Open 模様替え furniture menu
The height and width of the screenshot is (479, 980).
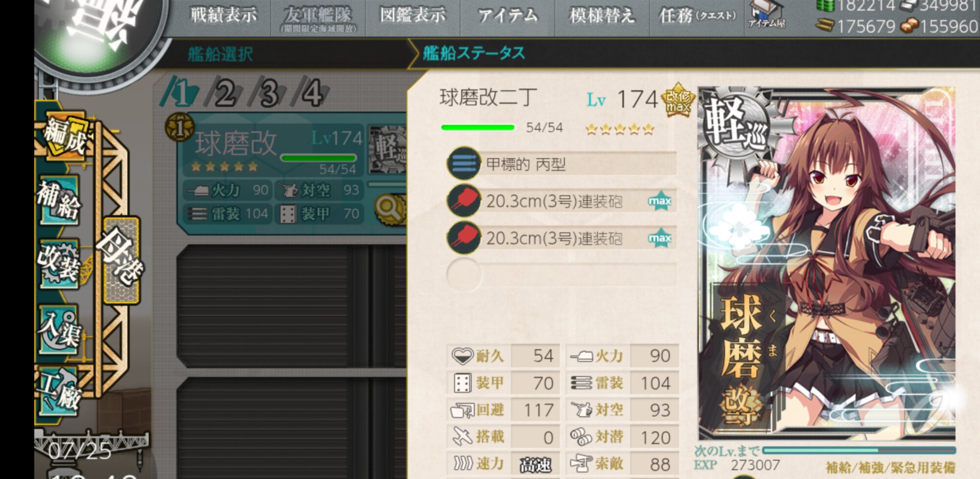(x=602, y=16)
